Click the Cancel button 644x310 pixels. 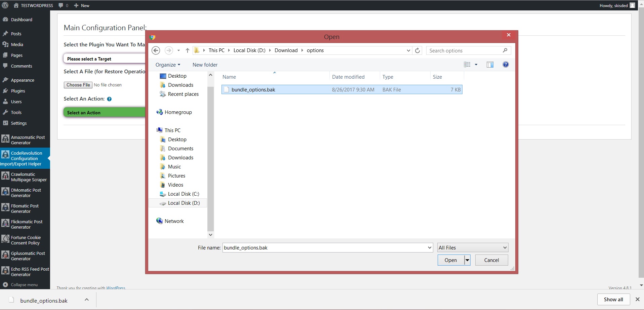[491, 260]
